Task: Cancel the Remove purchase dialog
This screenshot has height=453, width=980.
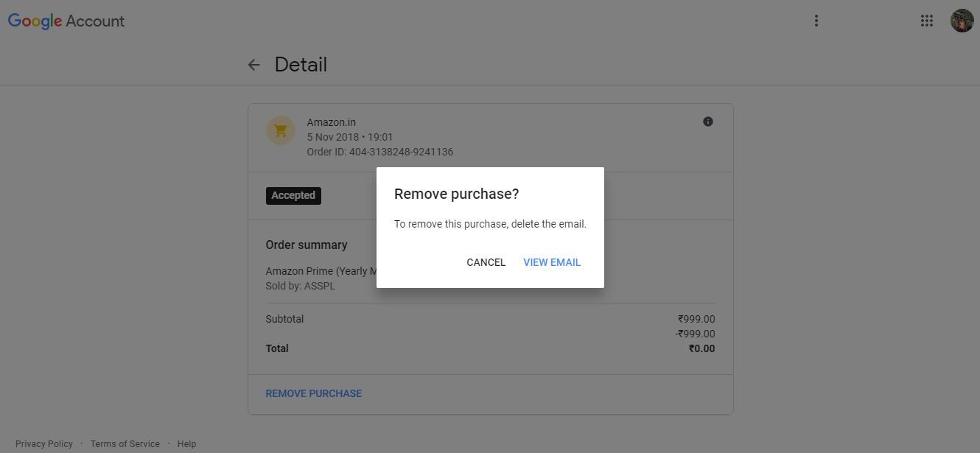Action: (x=486, y=262)
